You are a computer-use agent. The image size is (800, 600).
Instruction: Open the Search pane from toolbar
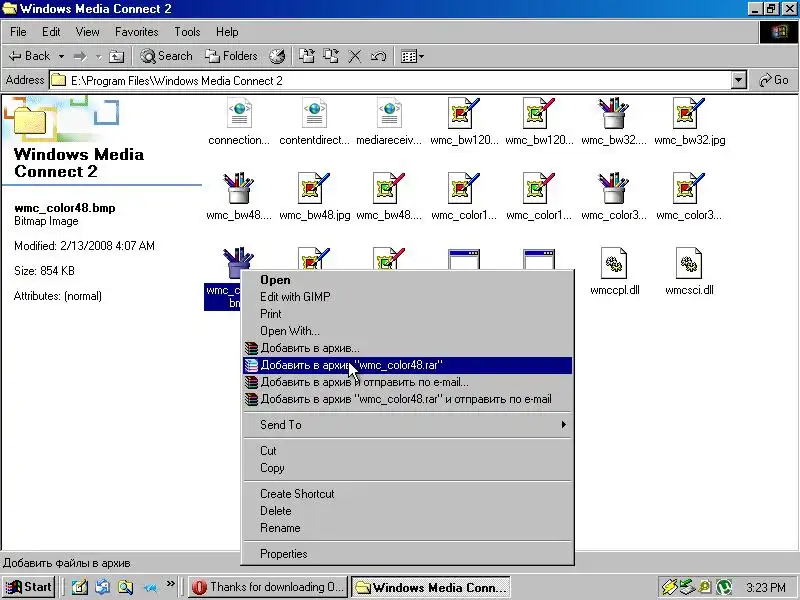(x=166, y=56)
